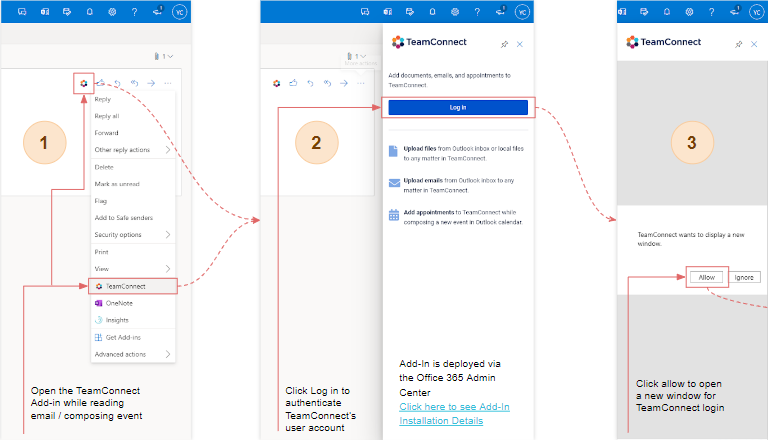768x440 pixels.
Task: Open the YC account avatar in step 1 header
Action: pyautogui.click(x=180, y=12)
